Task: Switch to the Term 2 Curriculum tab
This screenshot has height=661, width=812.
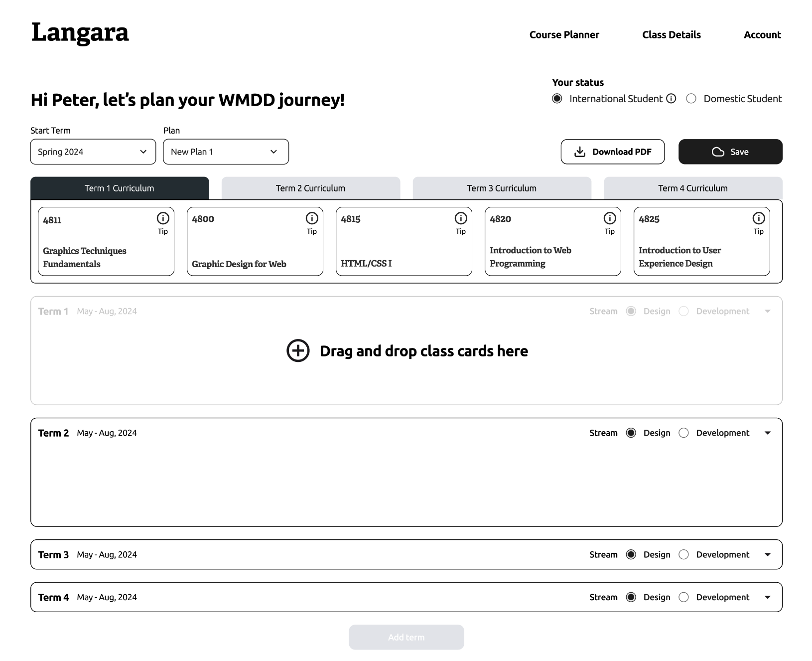Action: point(310,188)
